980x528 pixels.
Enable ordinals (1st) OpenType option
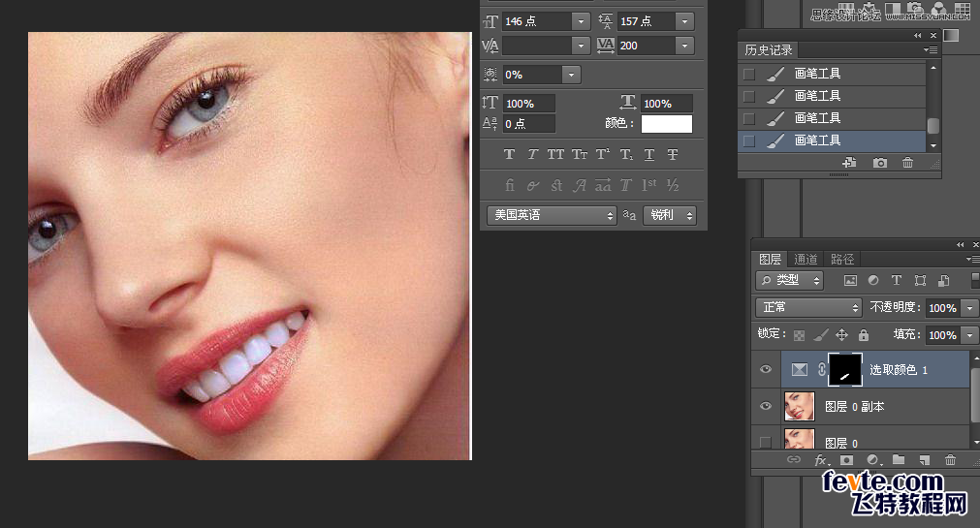[x=649, y=184]
